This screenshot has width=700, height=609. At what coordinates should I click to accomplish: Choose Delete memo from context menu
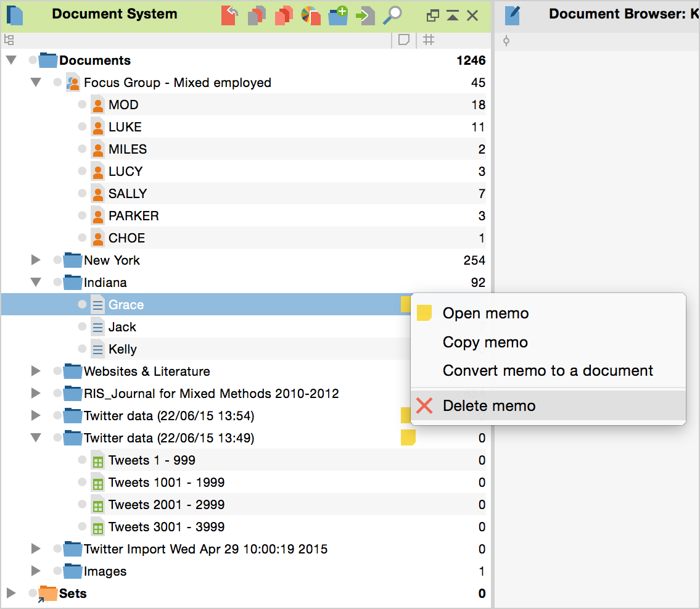(x=489, y=406)
